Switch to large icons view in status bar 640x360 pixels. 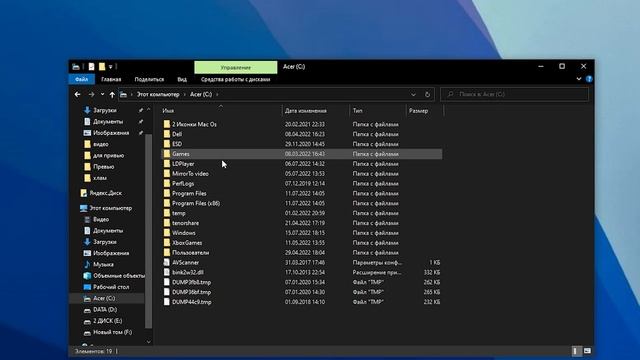pos(587,351)
